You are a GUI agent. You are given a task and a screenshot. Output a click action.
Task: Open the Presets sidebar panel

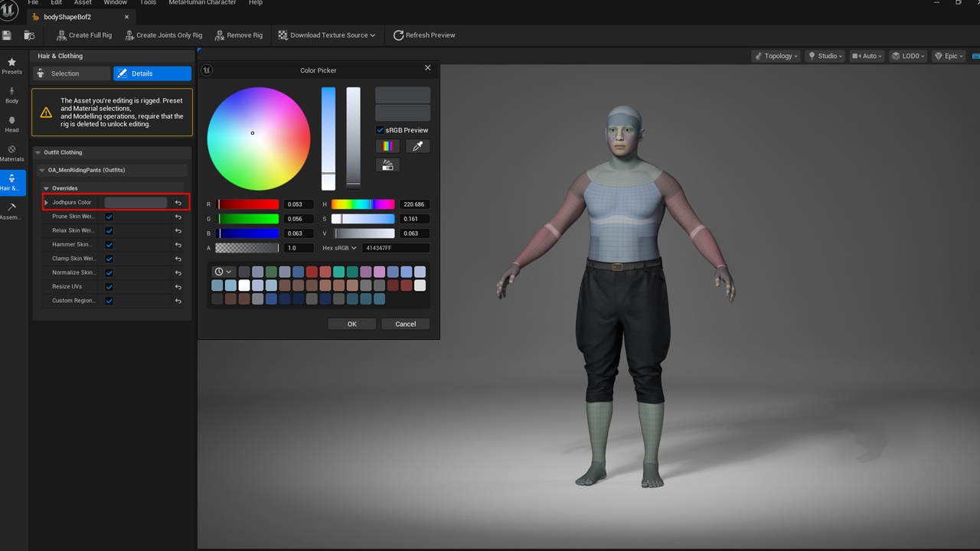[x=11, y=66]
